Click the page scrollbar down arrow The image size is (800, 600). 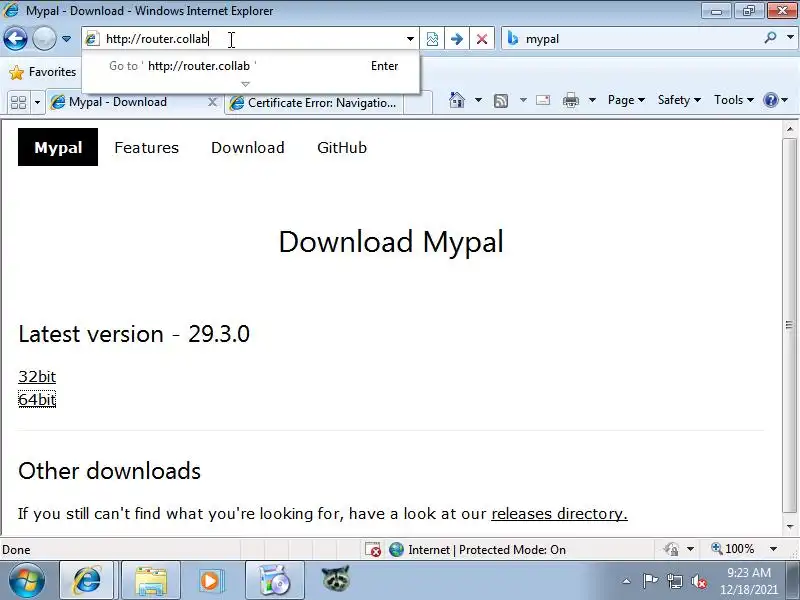click(790, 526)
